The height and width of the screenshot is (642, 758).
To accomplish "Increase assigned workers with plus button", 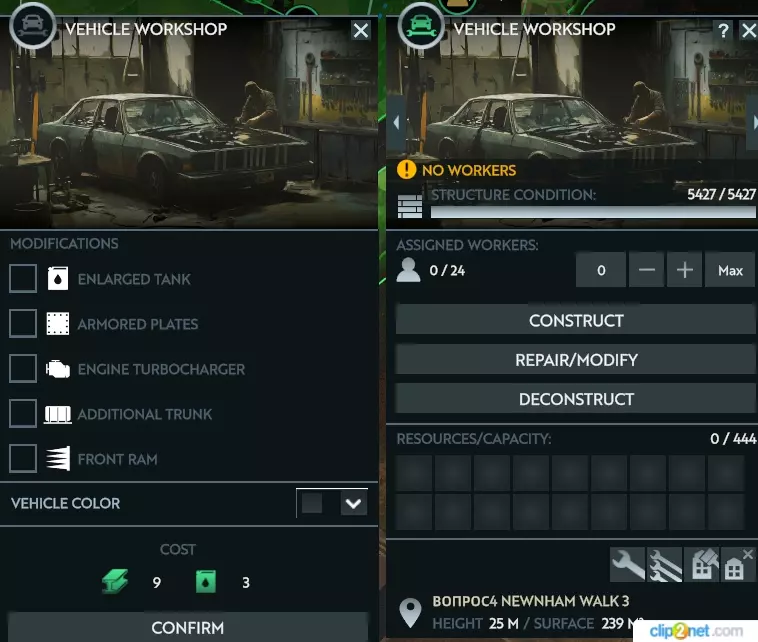I will click(684, 270).
